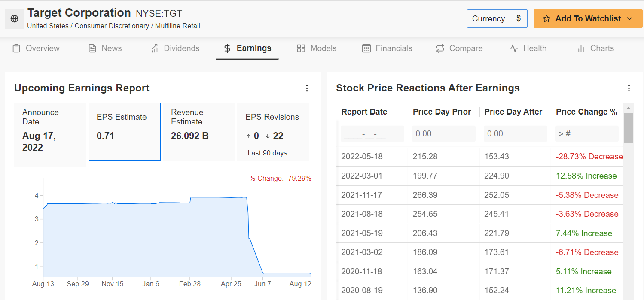The width and height of the screenshot is (644, 300).
Task: Click the document icon on the News tab
Action: pos(92,48)
